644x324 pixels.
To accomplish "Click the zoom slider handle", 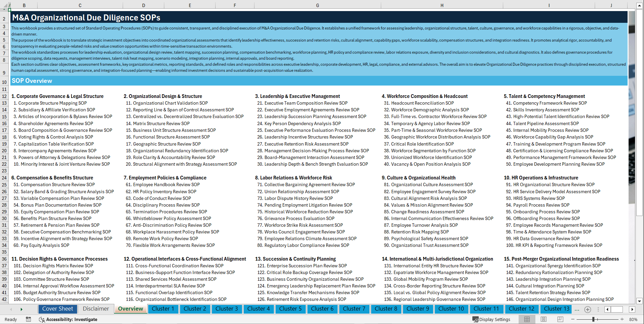I will point(593,319).
